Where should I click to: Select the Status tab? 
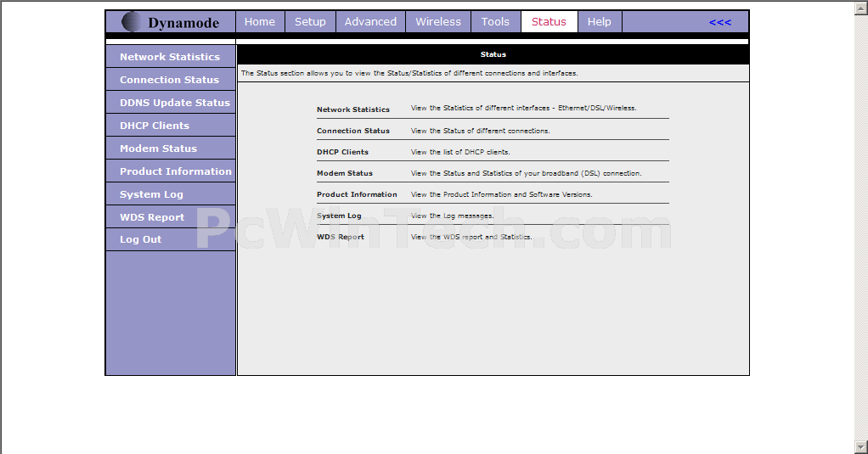pyautogui.click(x=549, y=21)
